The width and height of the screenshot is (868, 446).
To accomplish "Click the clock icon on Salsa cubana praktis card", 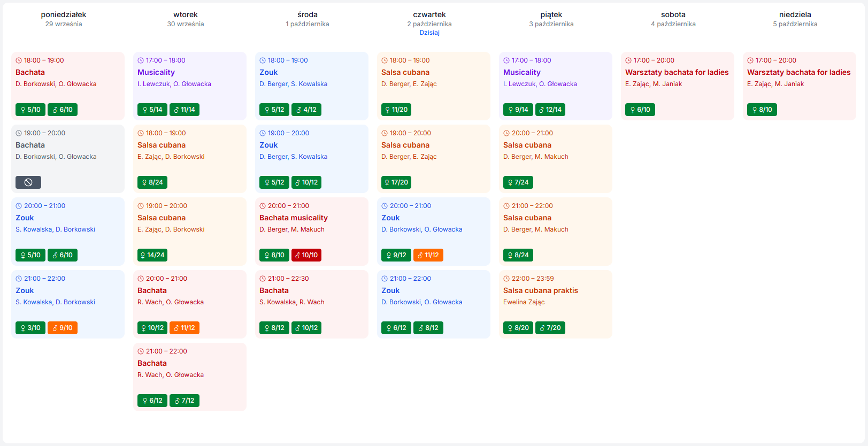I will 506,279.
